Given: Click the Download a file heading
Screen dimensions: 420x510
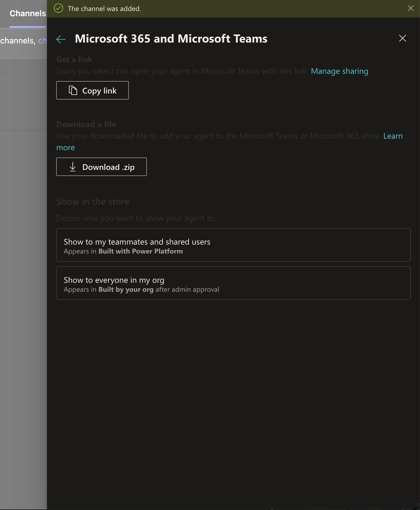Looking at the screenshot, I should (x=86, y=124).
